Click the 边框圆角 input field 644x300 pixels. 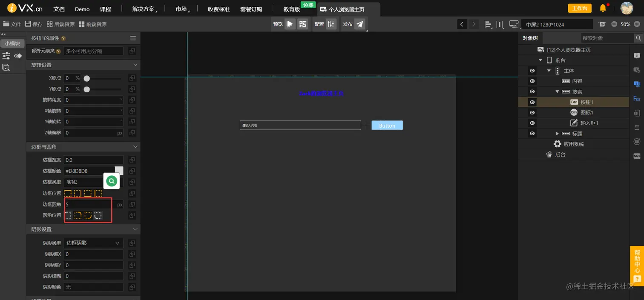point(93,205)
